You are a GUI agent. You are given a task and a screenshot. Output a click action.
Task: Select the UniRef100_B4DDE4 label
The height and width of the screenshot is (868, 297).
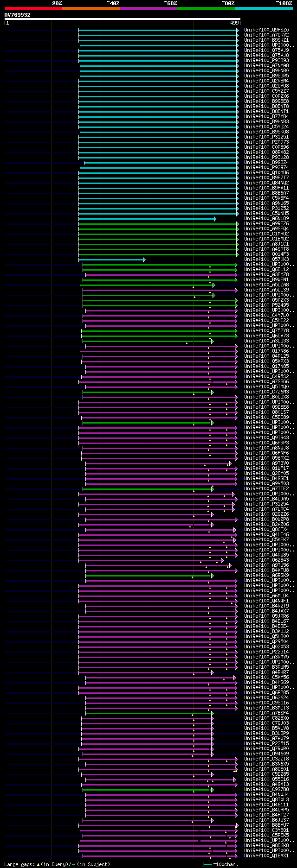click(x=266, y=627)
